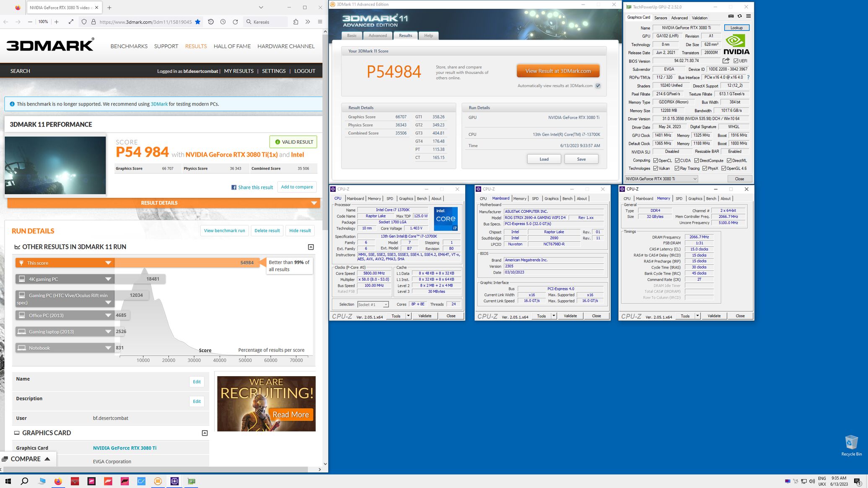Click the Facebook share icon beside Share this result
This screenshot has width=868, height=488.
pos(234,187)
